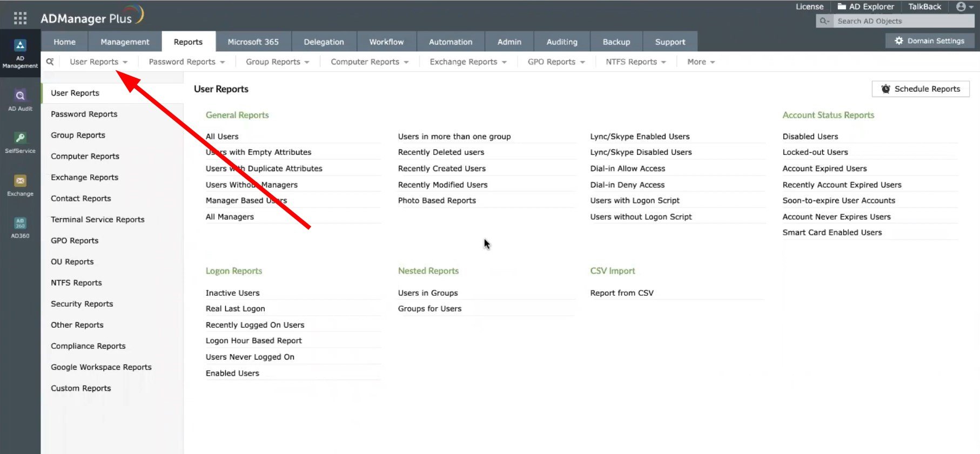Expand the NTFS Reports dropdown
Screen dimensions: 980x454
[x=636, y=62]
